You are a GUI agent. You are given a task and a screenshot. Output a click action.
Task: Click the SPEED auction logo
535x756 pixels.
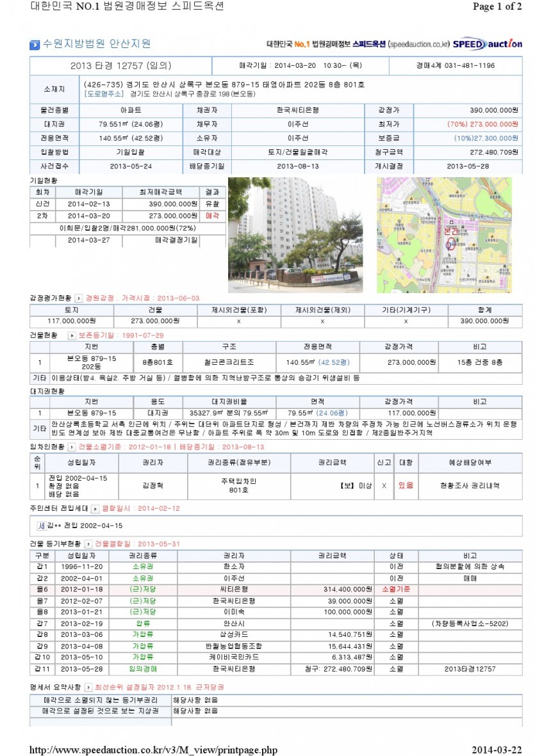tap(488, 44)
